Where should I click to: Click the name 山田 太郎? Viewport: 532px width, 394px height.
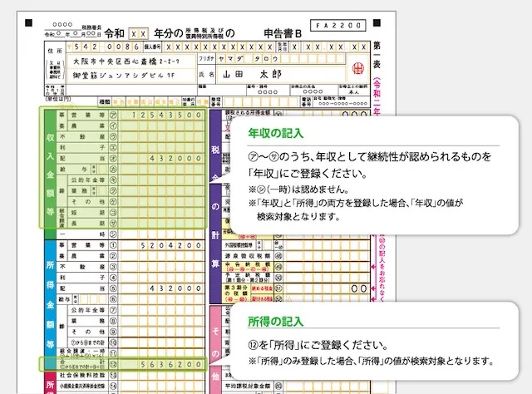click(x=252, y=74)
